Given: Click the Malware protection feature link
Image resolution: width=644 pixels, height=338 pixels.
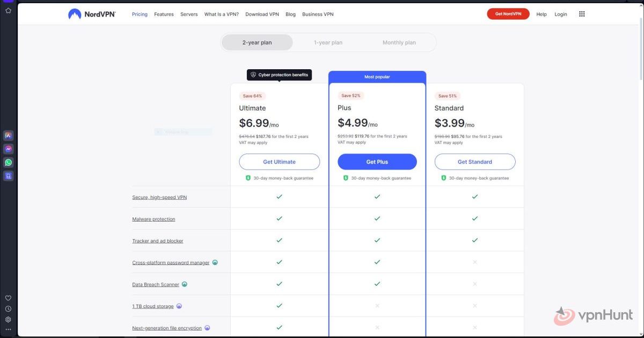Looking at the screenshot, I should click(153, 219).
